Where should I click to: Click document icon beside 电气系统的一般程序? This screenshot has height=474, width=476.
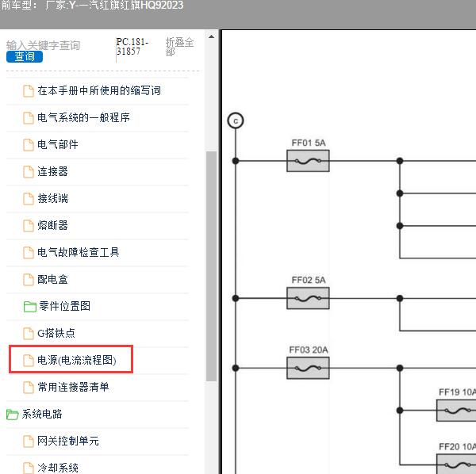point(29,117)
